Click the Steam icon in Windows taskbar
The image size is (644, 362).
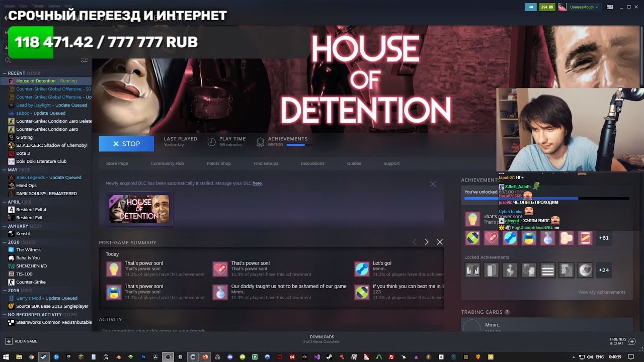[44, 357]
